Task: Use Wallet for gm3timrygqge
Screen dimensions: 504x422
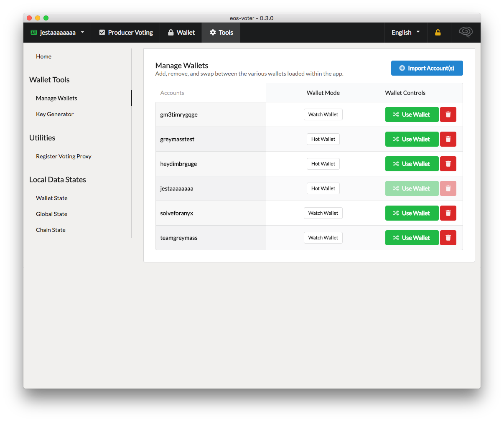Action: tap(412, 114)
